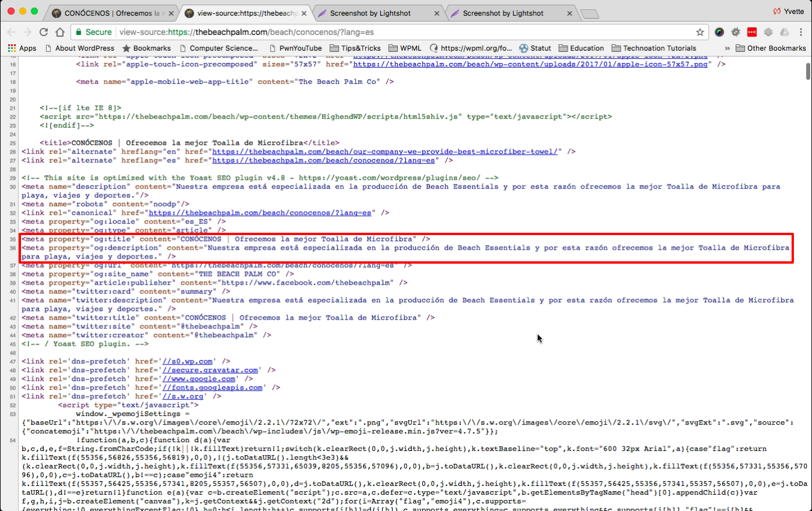
Task: Open the //s.w.org prefetch link
Action: point(183,397)
